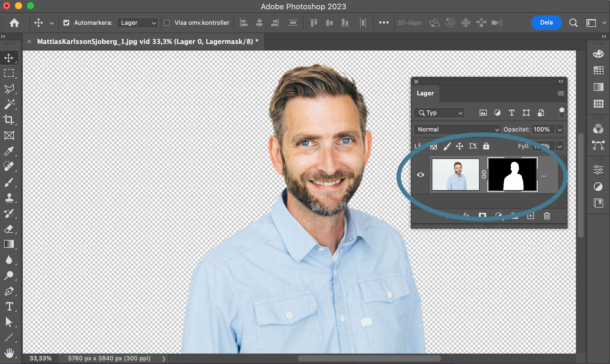
Task: Open the Libraries panel icon
Action: pyautogui.click(x=598, y=203)
